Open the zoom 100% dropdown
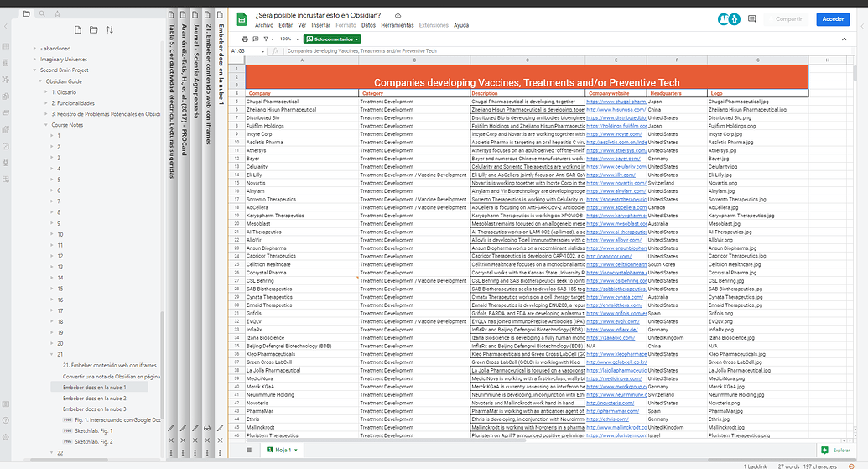The height and width of the screenshot is (469, 868). [x=289, y=39]
